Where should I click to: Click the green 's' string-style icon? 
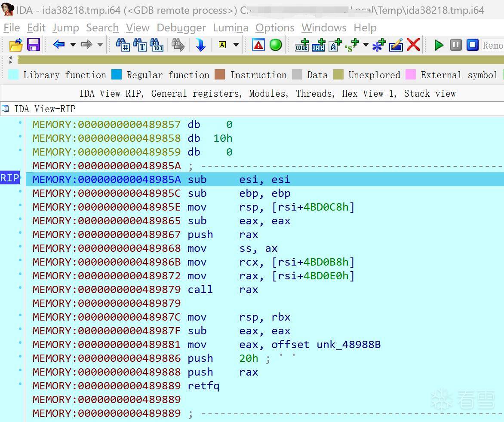(352, 45)
